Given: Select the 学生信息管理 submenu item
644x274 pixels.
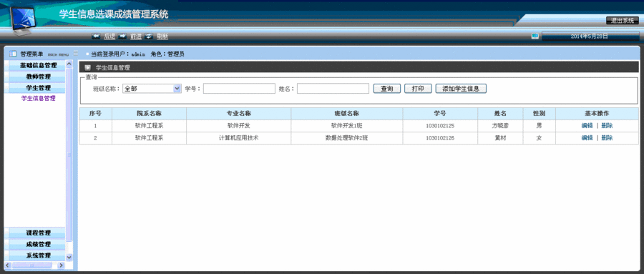Looking at the screenshot, I should click(38, 99).
